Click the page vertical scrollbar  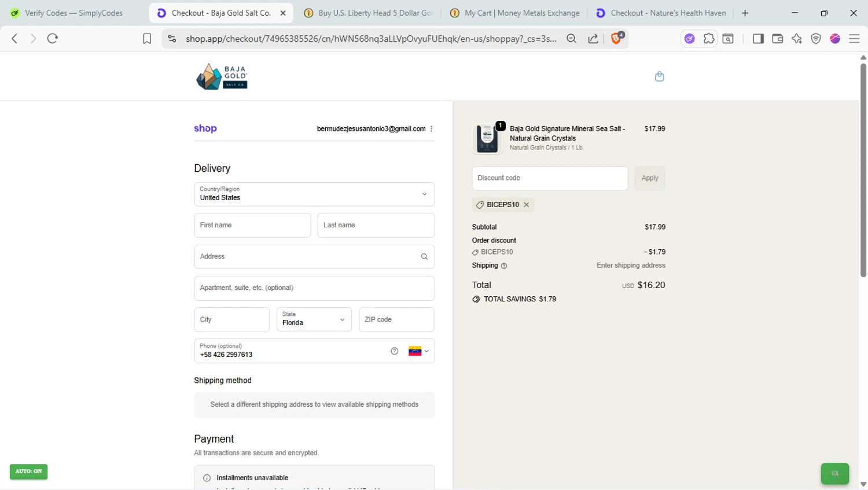(863, 171)
